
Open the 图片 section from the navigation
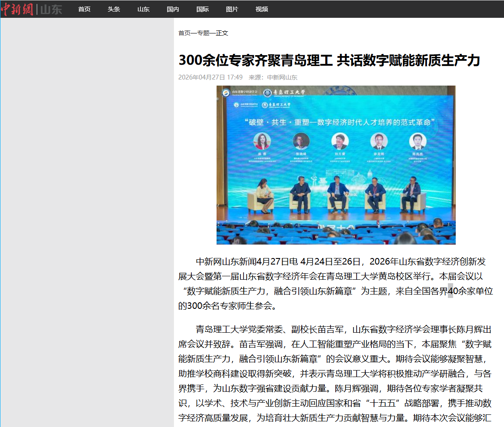point(232,9)
